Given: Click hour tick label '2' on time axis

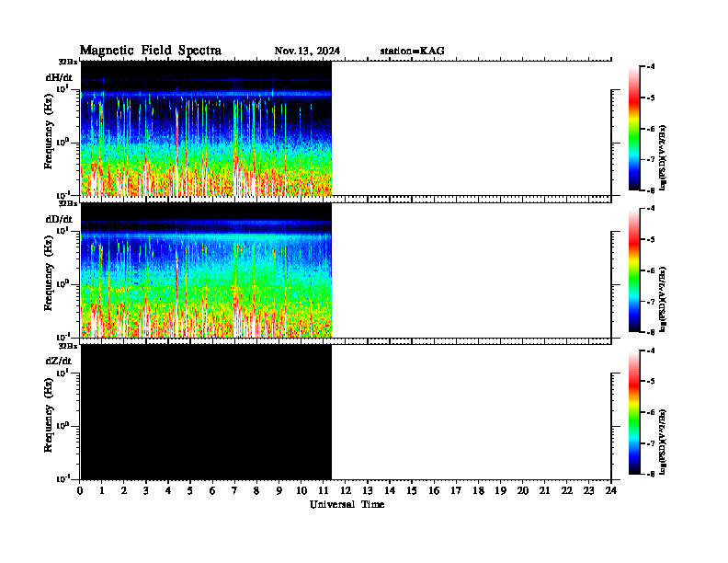Looking at the screenshot, I should click(x=124, y=491).
